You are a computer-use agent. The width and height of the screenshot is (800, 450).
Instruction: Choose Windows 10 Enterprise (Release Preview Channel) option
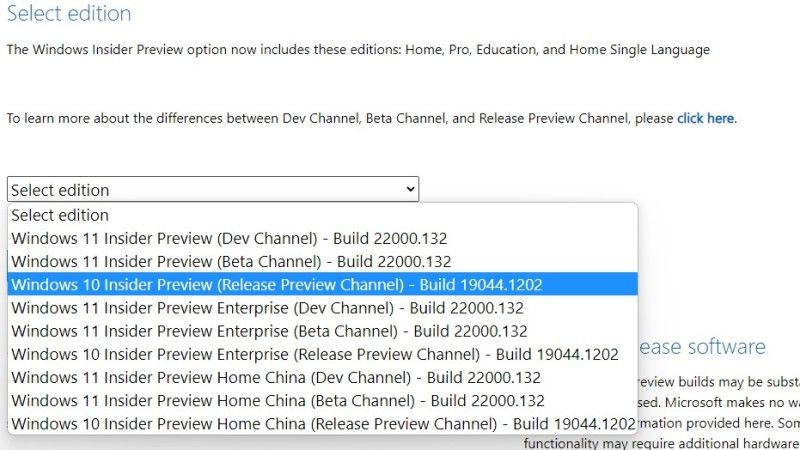pos(322,354)
